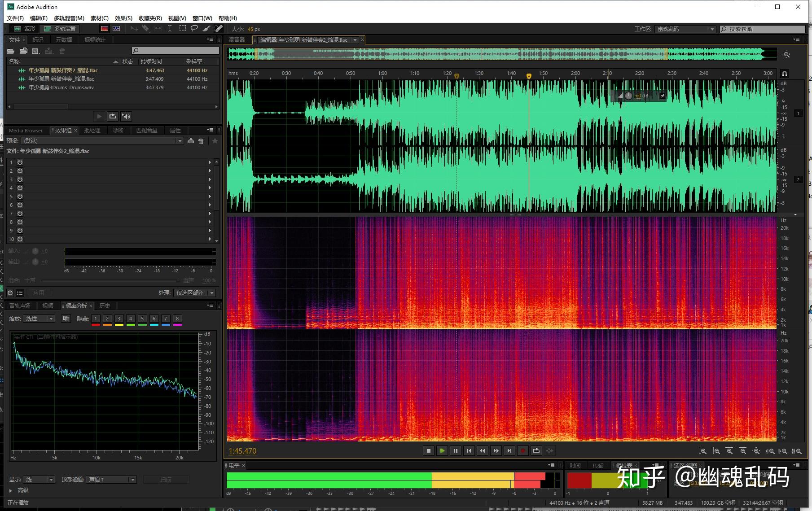Viewport: 812px width, 511px height.
Task: Toggle the transport Loop Playback button
Action: click(x=536, y=451)
